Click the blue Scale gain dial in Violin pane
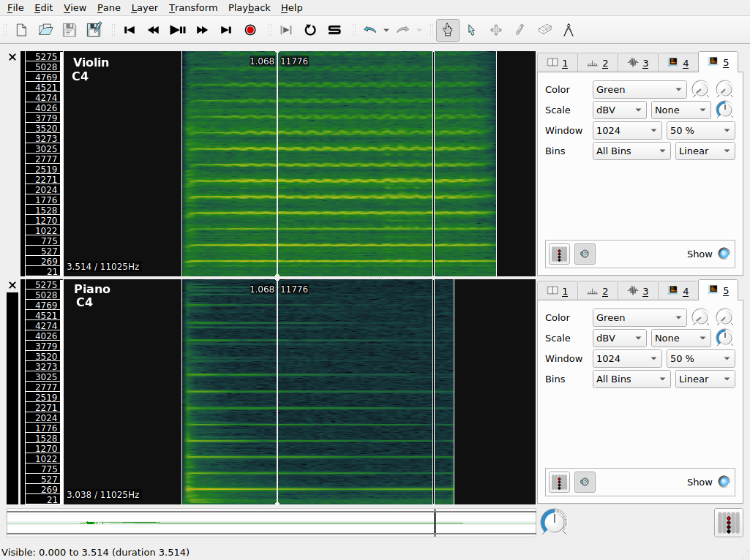This screenshot has height=560, width=750. click(x=724, y=110)
